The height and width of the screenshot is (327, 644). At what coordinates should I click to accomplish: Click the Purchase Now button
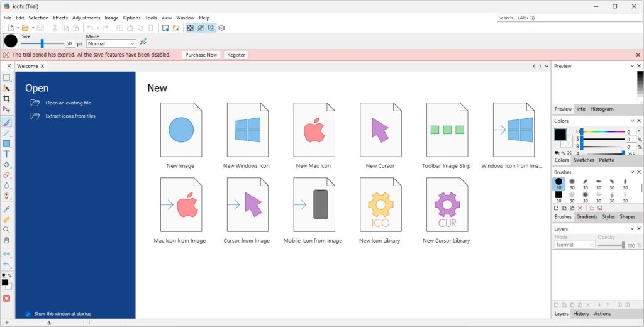(201, 55)
